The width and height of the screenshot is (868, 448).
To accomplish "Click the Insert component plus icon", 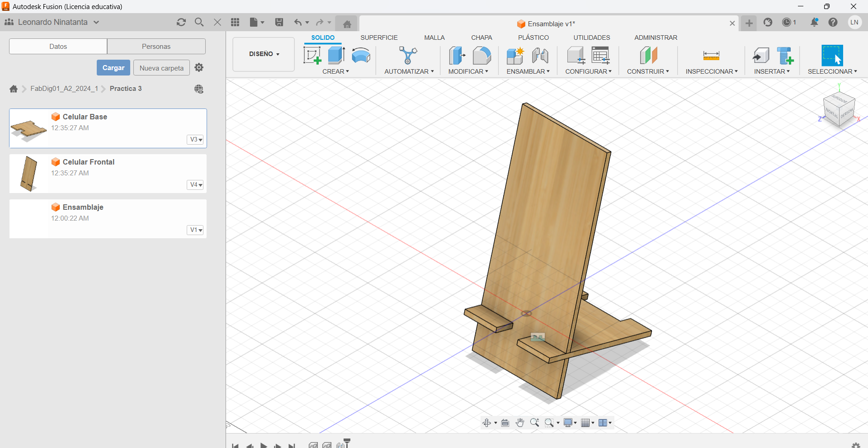I will (x=785, y=56).
